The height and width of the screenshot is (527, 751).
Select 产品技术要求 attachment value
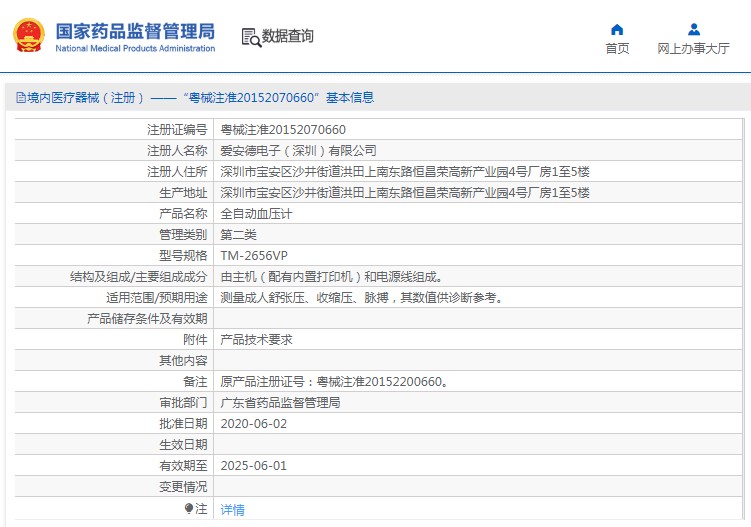tap(256, 340)
